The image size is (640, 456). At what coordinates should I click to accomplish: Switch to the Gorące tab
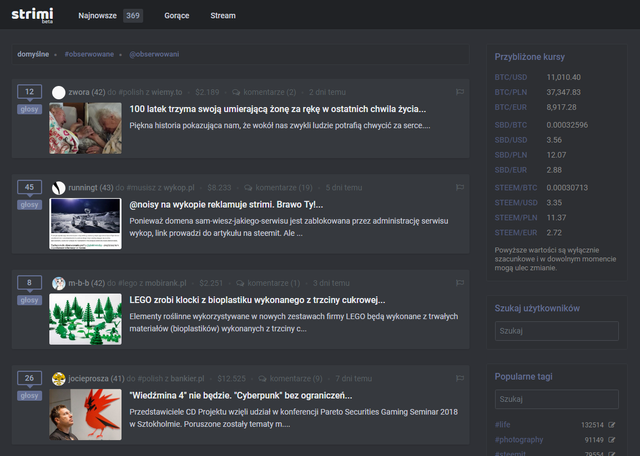point(177,16)
